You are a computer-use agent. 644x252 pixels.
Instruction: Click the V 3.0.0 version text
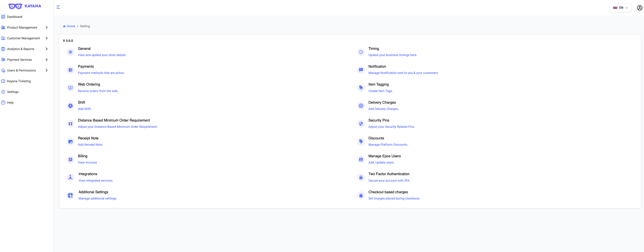coord(68,41)
